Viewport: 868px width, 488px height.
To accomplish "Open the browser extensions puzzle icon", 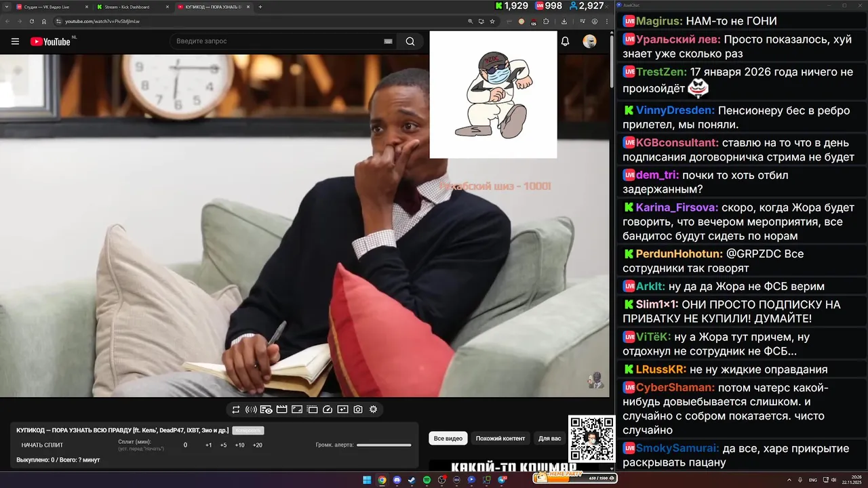I will 546,21.
